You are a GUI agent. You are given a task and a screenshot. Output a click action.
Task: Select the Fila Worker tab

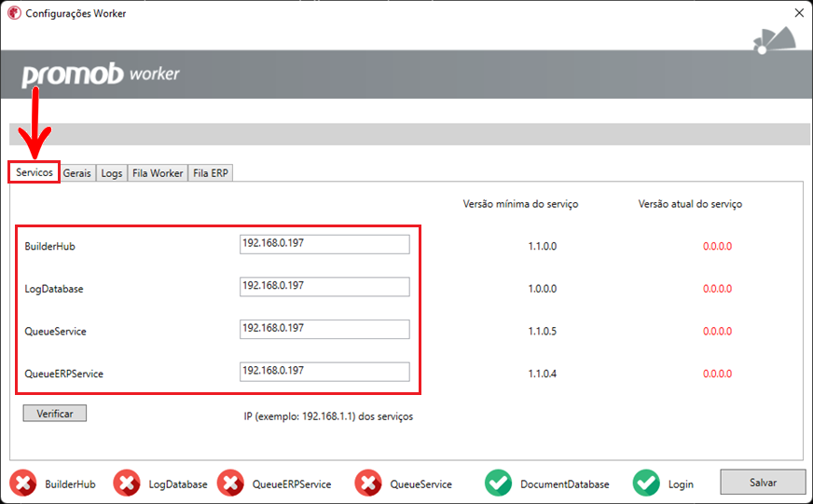158,173
